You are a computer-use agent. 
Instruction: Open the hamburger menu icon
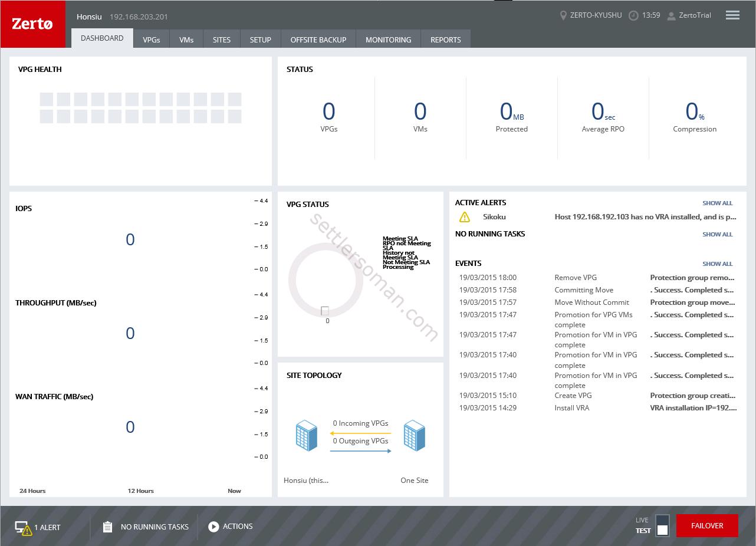(732, 15)
